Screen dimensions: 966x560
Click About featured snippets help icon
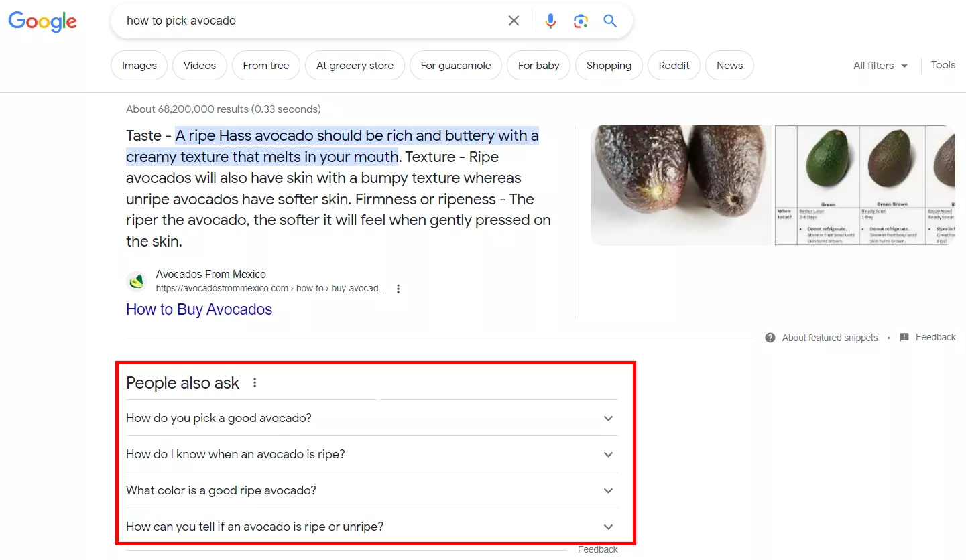(770, 338)
